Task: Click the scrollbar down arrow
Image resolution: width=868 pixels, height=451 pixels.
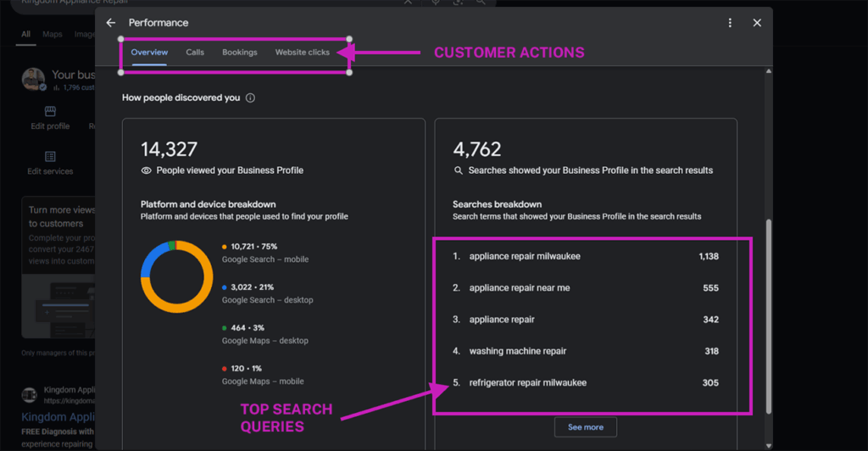Action: point(768,445)
